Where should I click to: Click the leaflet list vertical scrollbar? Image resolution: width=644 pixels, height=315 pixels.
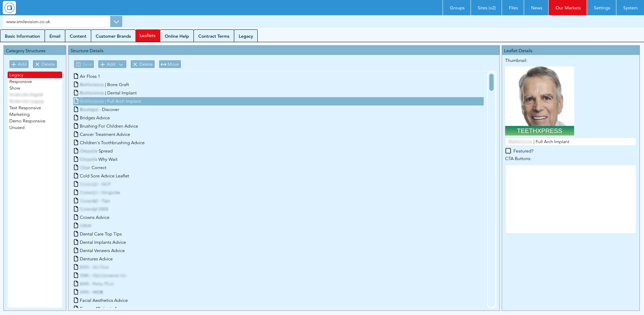[x=491, y=189]
